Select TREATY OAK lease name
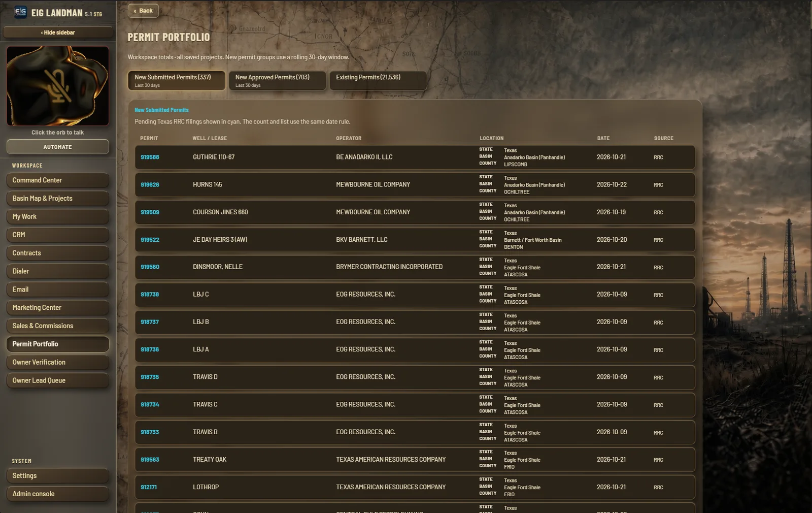 pos(210,460)
